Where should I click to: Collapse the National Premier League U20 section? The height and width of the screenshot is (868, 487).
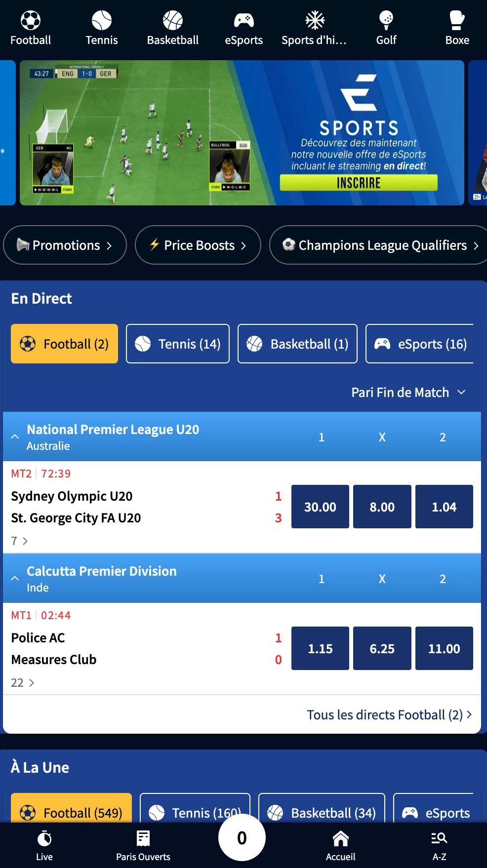(x=15, y=436)
